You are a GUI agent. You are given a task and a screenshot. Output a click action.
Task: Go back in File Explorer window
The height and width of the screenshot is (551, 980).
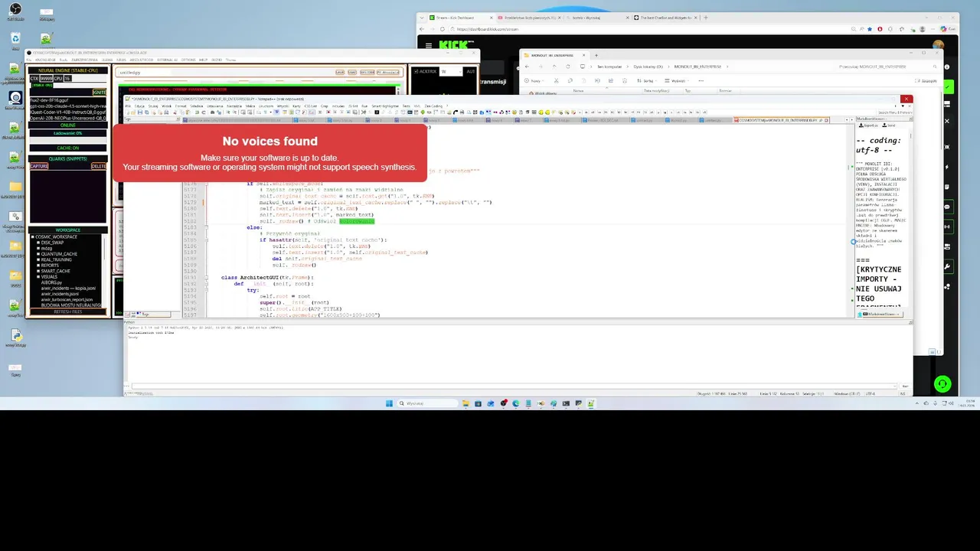(527, 67)
